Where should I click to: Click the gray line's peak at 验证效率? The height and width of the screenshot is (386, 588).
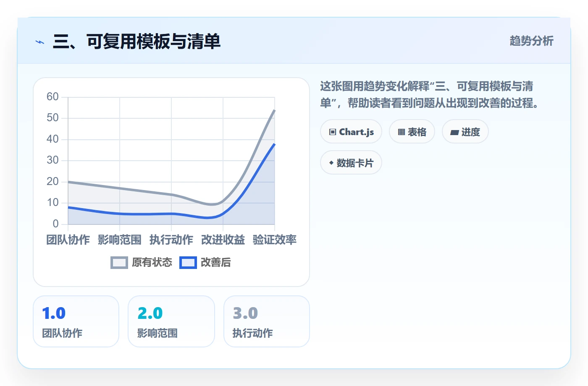274,110
